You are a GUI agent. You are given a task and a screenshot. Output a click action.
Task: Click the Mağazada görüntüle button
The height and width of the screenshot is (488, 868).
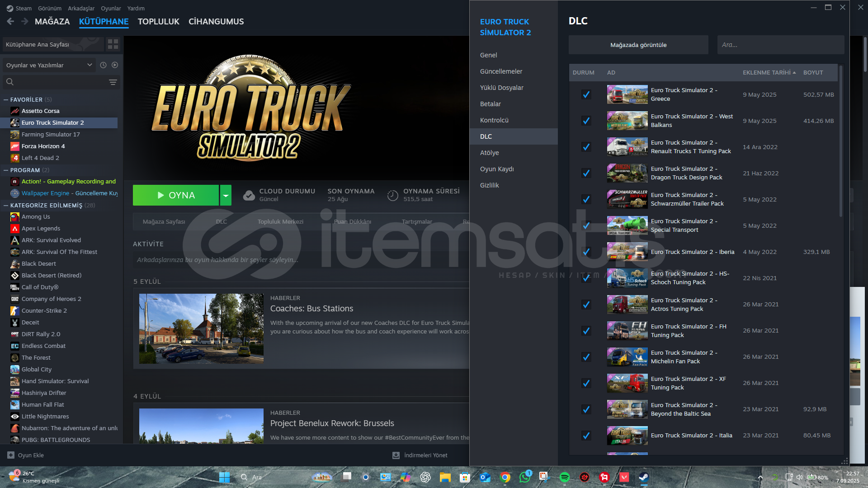[x=638, y=45]
